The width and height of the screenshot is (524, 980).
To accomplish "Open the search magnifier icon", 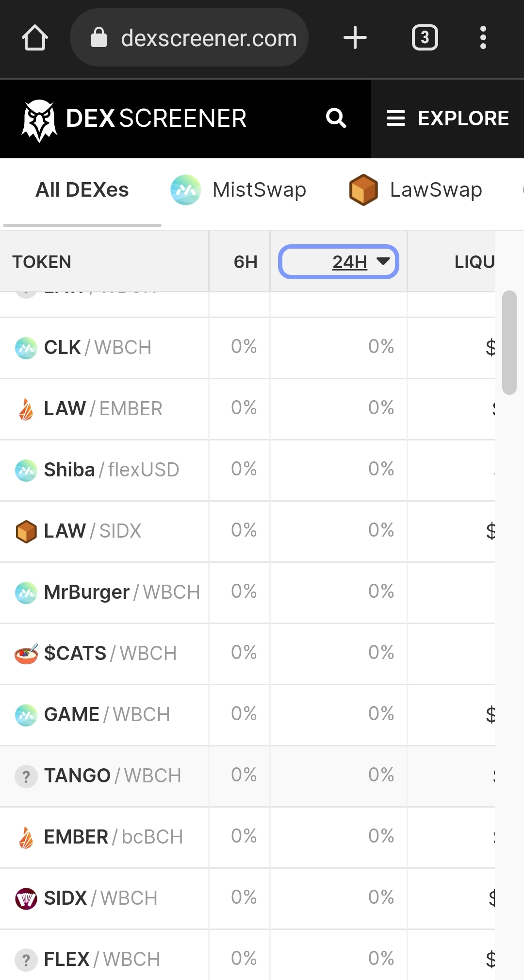I will [x=336, y=118].
